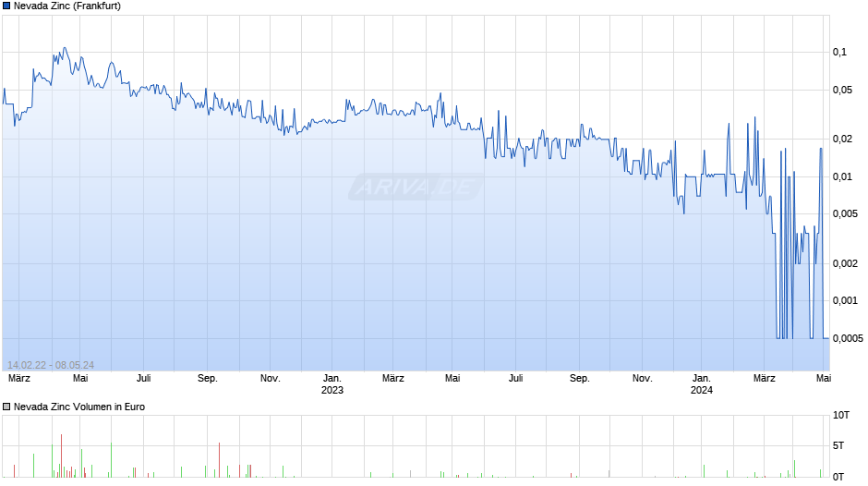Click the '10T' volume axis label
This screenshot has width=868, height=486.
click(841, 415)
